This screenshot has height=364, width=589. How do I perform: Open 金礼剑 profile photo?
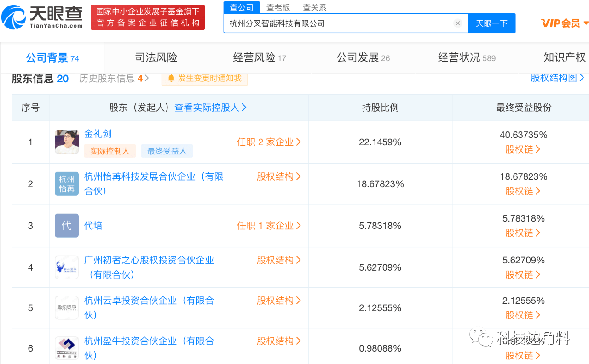click(x=67, y=142)
